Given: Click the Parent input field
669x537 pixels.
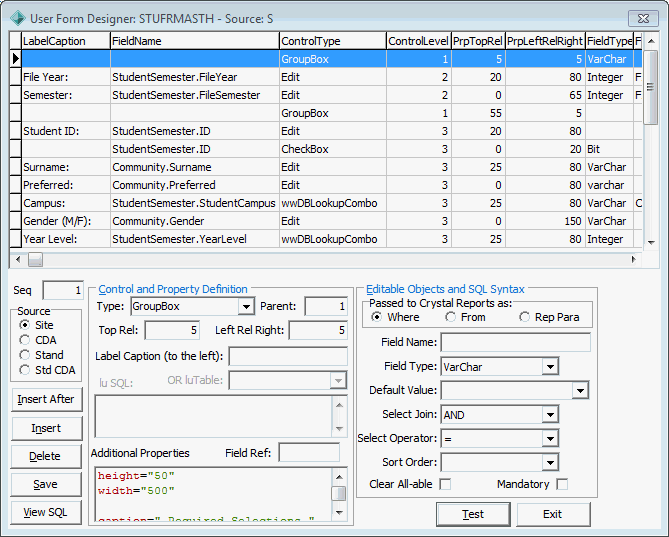Looking at the screenshot, I should [x=326, y=306].
